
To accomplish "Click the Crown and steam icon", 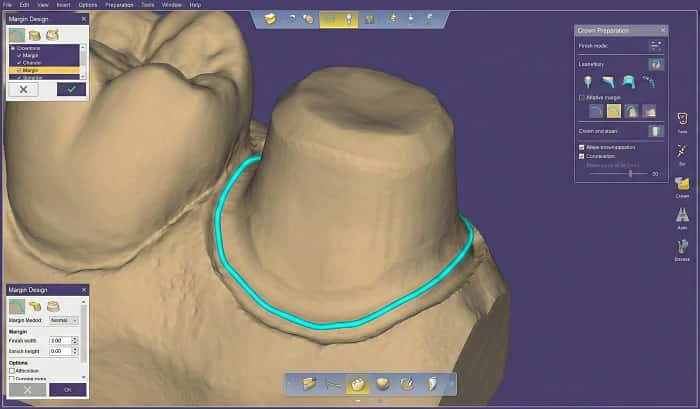I will coord(656,130).
